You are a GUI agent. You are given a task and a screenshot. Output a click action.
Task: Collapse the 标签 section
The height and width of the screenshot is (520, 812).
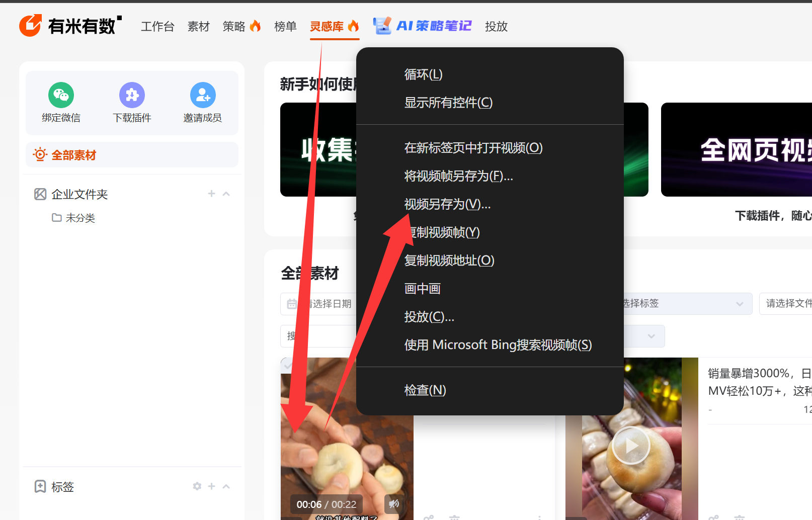click(x=226, y=486)
